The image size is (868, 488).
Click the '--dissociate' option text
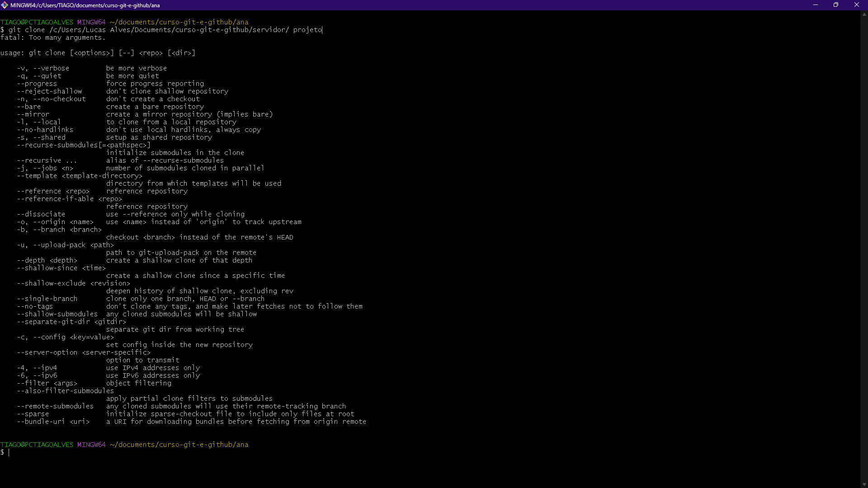[x=41, y=214]
